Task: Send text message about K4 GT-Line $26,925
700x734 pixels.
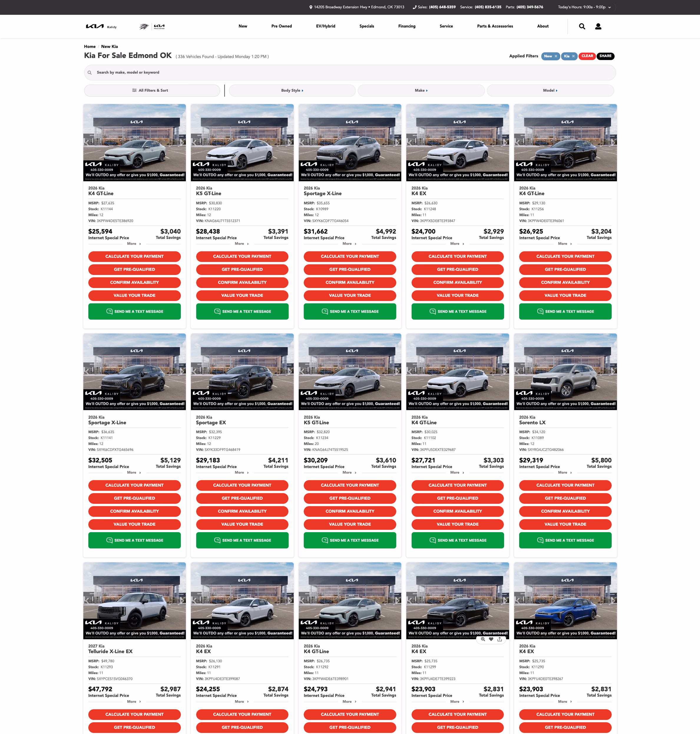Action: (565, 311)
